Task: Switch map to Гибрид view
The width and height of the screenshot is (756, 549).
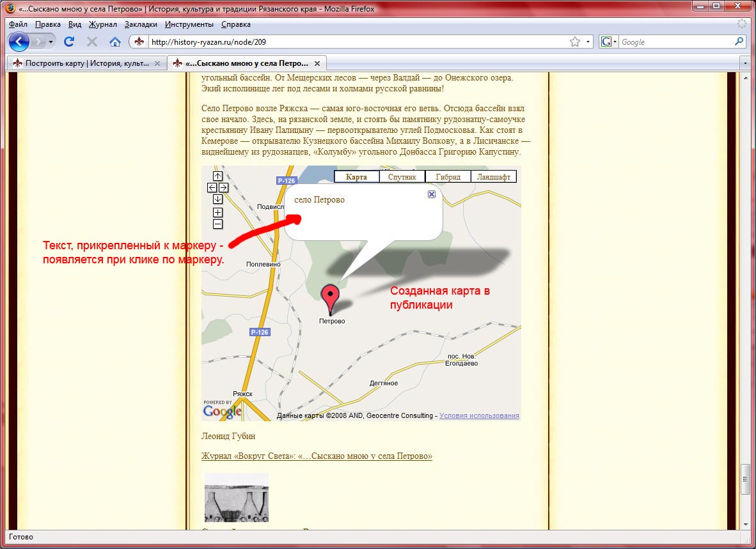Action: click(448, 177)
